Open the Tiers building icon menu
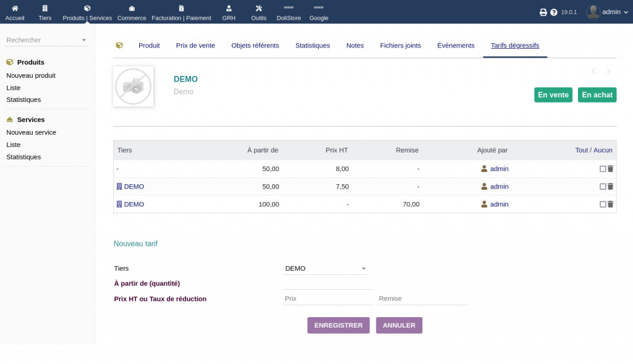Viewport: 633px width, 364px height. pyautogui.click(x=45, y=9)
